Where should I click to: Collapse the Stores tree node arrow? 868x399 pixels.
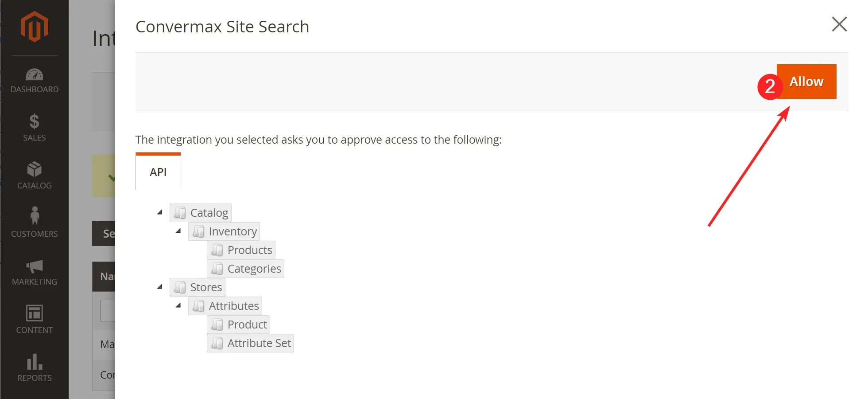pyautogui.click(x=160, y=287)
